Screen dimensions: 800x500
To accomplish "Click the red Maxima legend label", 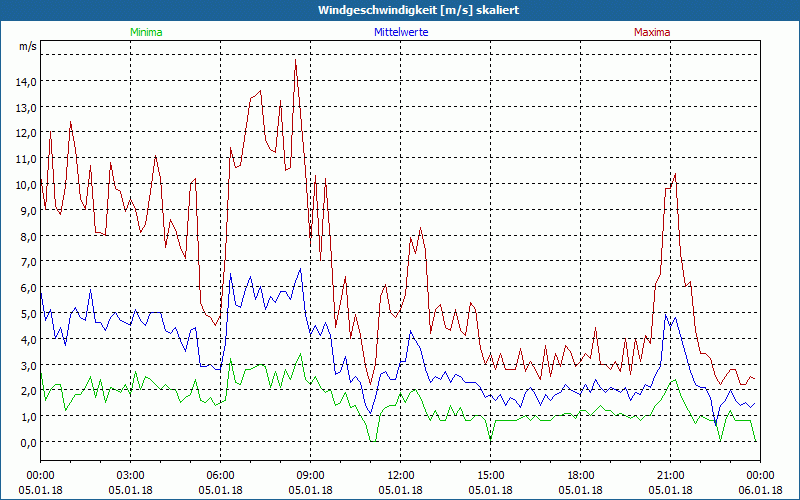I will (652, 32).
